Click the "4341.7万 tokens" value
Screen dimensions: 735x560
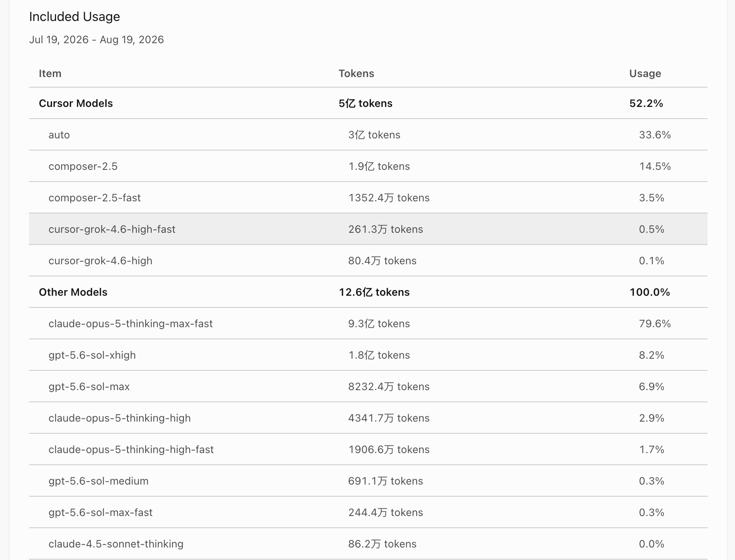click(389, 418)
